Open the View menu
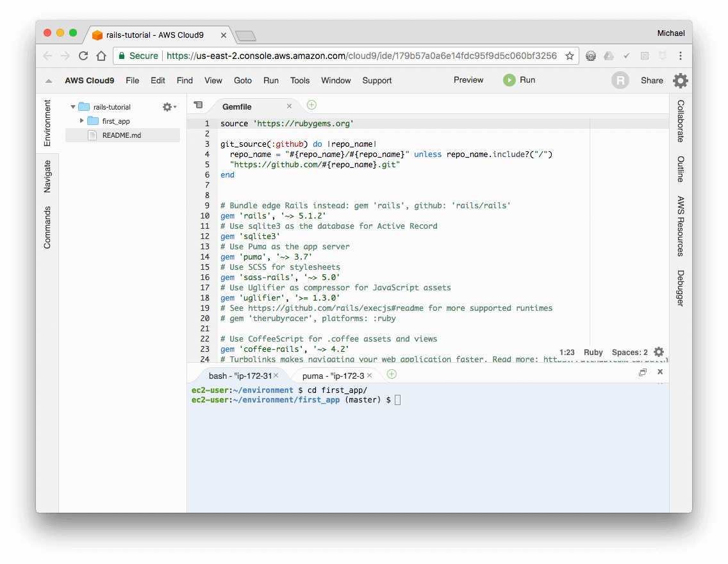This screenshot has width=728, height=564. [x=213, y=80]
